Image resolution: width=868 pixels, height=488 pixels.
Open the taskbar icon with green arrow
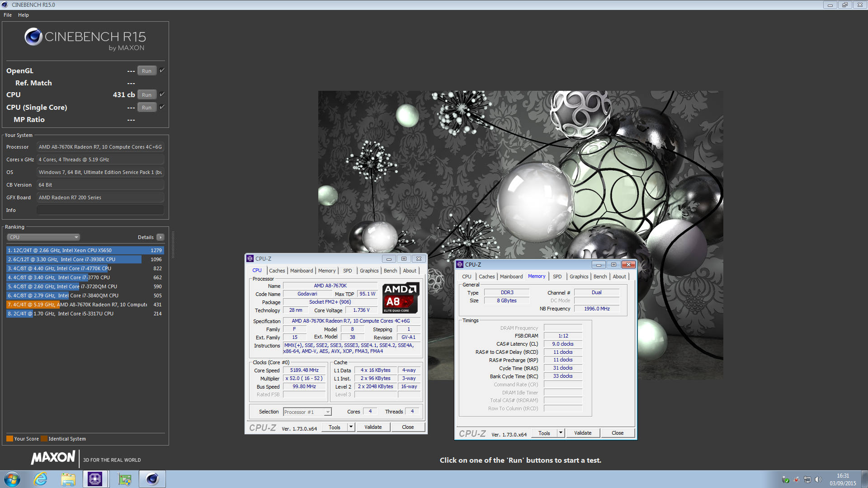124,479
